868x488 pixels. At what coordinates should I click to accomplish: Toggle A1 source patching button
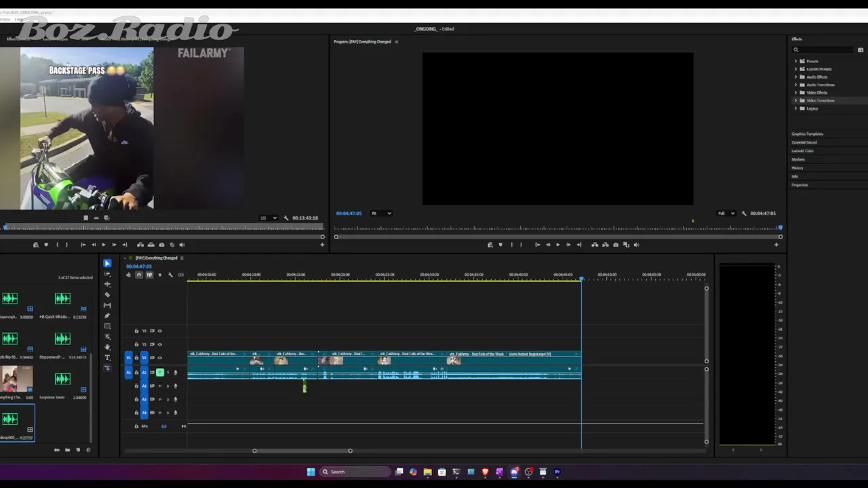[x=128, y=372]
